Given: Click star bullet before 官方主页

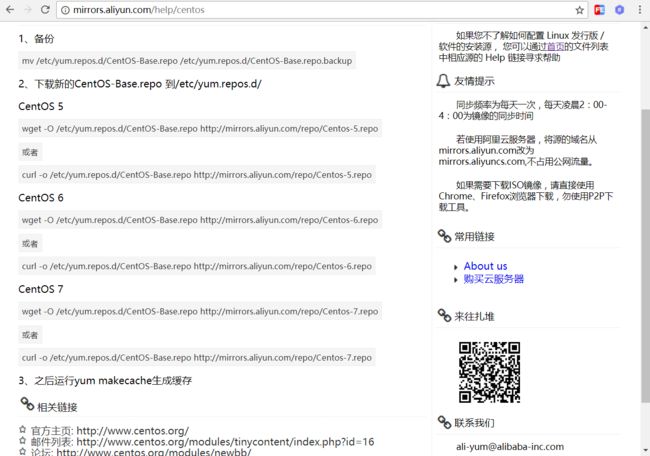Looking at the screenshot, I should point(22,429).
